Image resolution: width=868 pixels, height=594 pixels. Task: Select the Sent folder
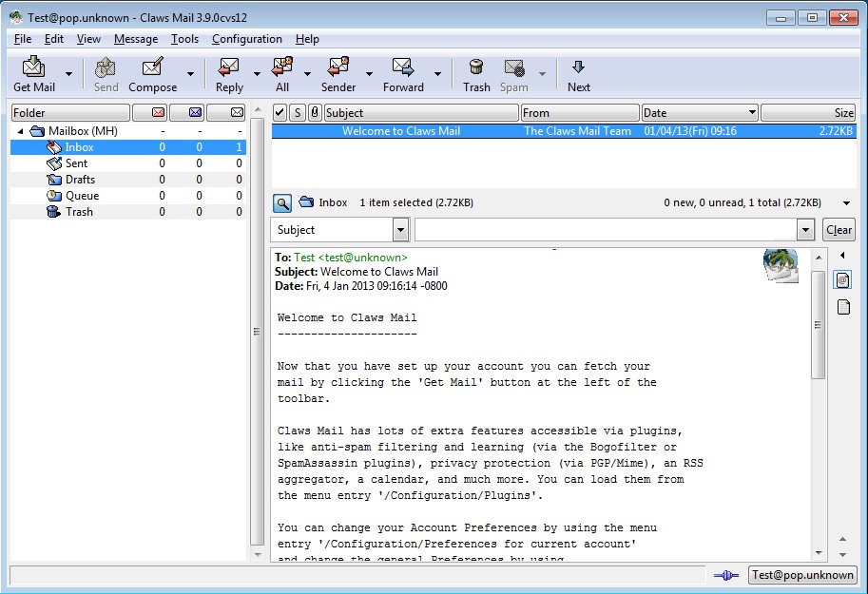[x=128, y=163]
